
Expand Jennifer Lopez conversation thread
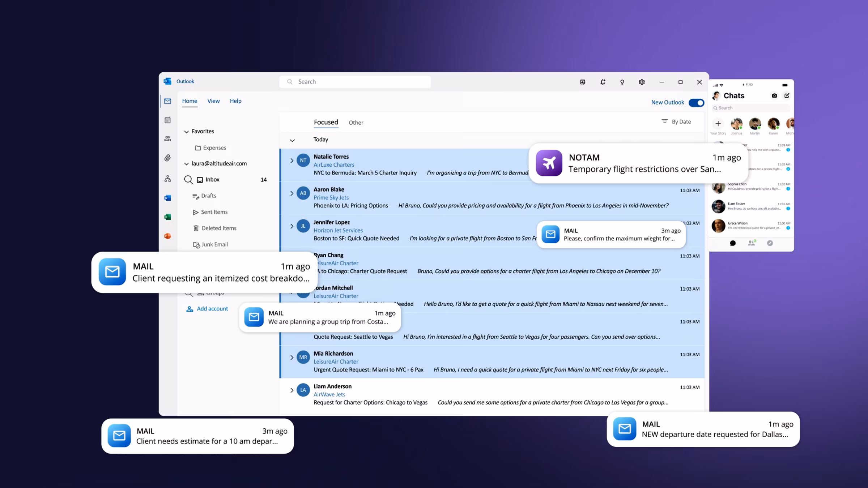[x=292, y=226]
